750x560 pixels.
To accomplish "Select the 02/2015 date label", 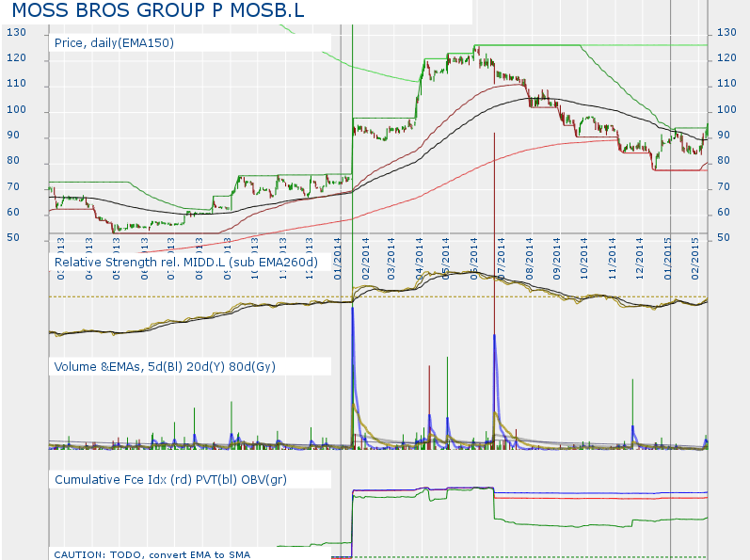I will 695,259.
